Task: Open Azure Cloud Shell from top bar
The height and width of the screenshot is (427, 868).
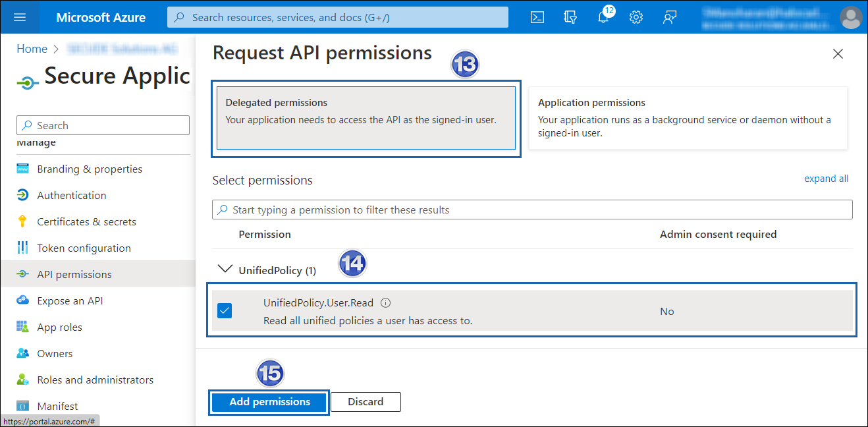Action: 537,16
